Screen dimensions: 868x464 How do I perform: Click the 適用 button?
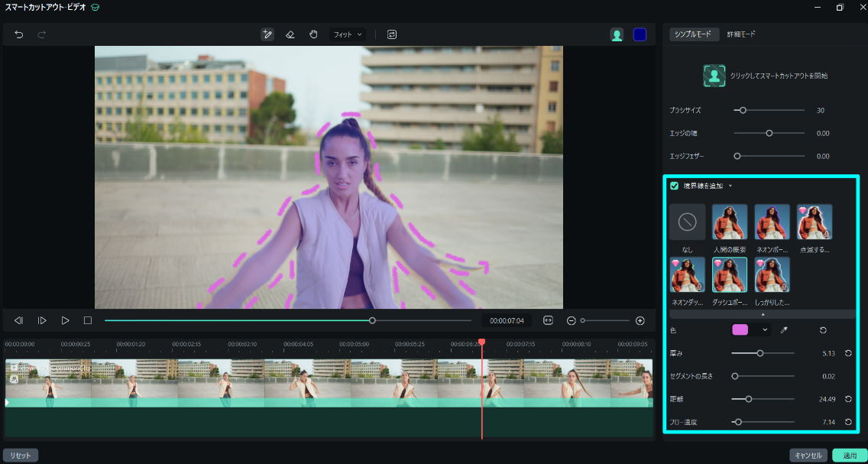(x=850, y=456)
